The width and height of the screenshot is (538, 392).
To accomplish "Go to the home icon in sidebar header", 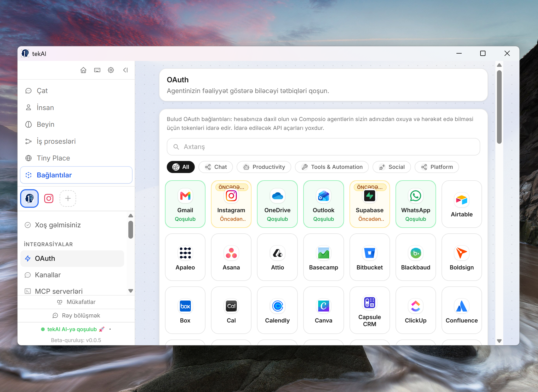I will point(83,70).
